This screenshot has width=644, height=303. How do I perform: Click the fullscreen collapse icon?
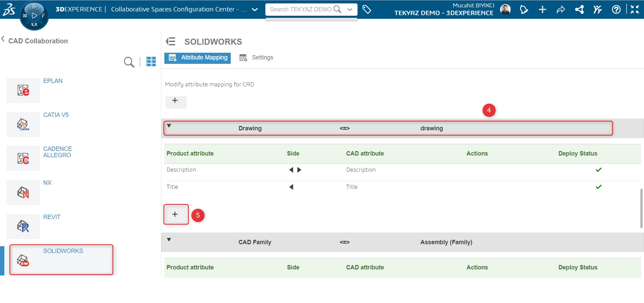pos(635,9)
